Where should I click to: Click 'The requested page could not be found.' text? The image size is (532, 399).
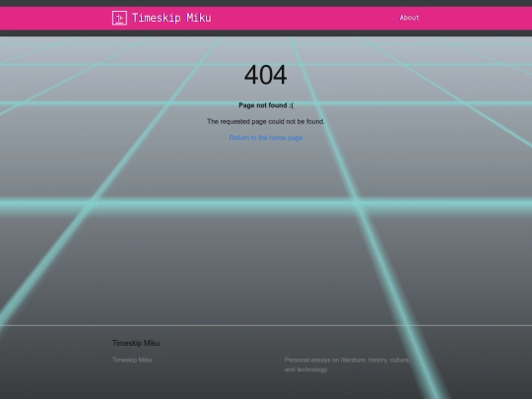click(x=266, y=121)
